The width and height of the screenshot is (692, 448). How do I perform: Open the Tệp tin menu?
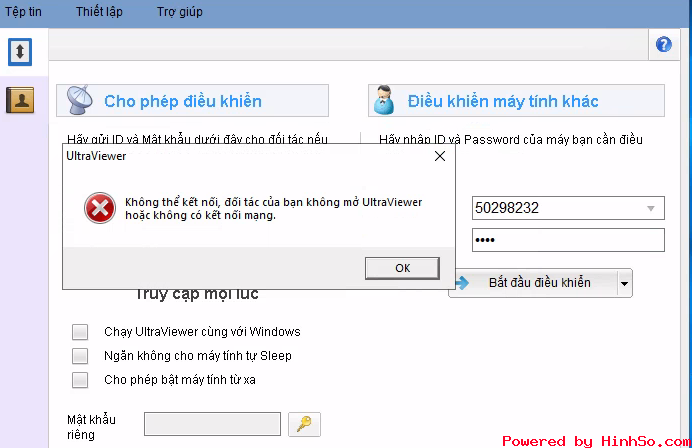23,12
